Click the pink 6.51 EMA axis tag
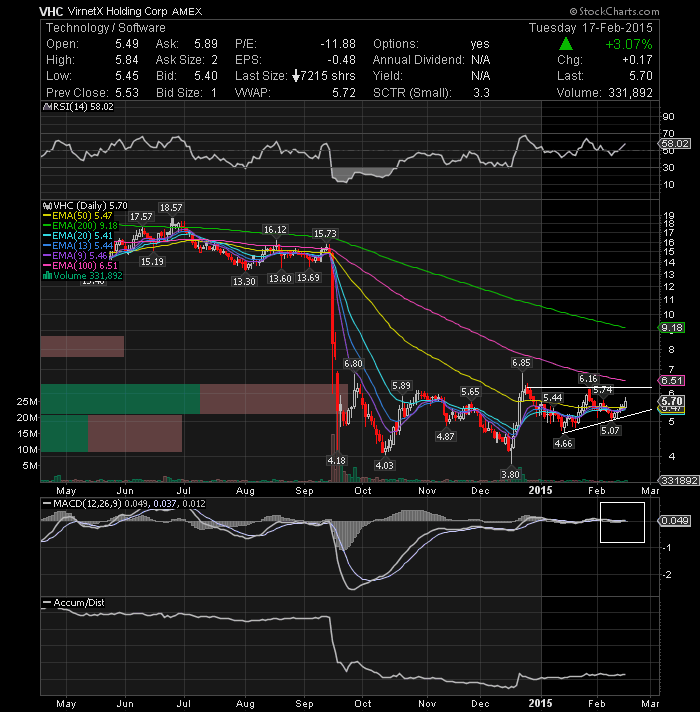Screen dimensions: 700x712 pyautogui.click(x=672, y=381)
